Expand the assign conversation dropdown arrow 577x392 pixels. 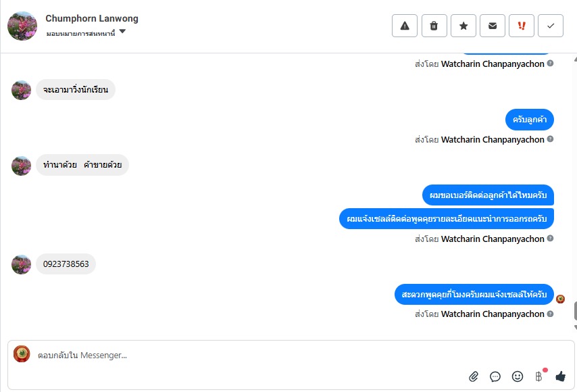click(122, 32)
